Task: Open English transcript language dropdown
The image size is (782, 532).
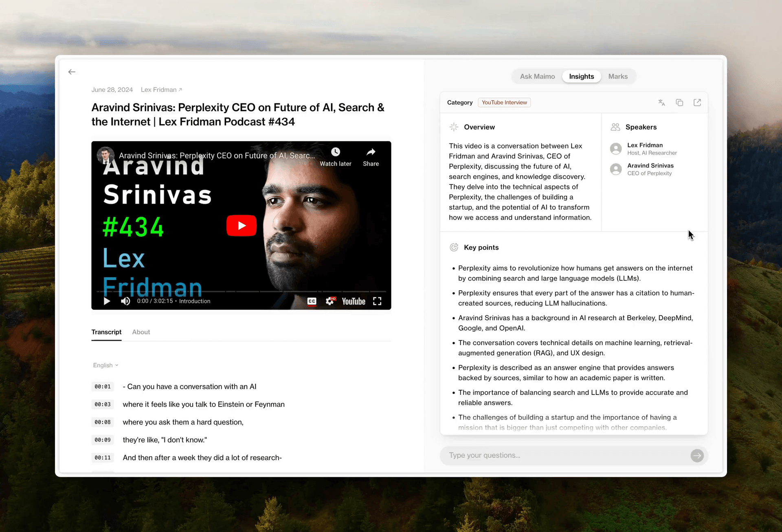Action: click(x=105, y=366)
